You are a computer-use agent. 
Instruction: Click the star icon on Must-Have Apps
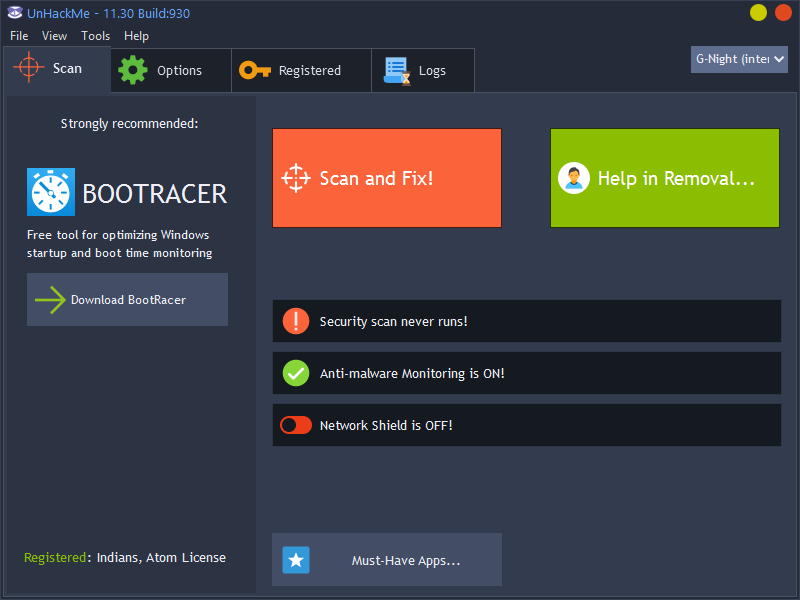[296, 560]
